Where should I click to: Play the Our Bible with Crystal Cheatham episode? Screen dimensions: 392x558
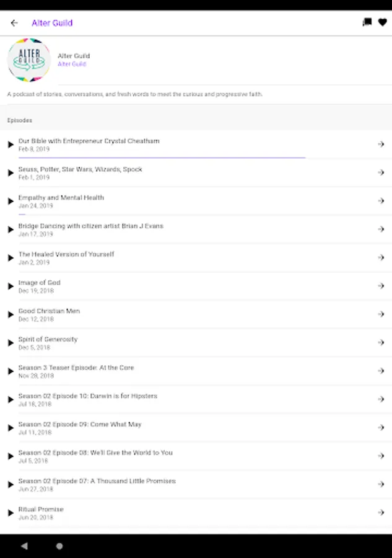click(11, 144)
